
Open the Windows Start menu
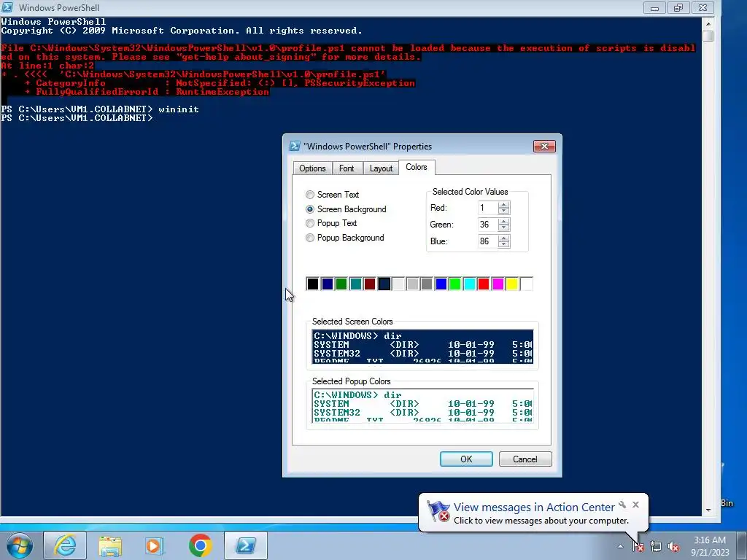20,545
